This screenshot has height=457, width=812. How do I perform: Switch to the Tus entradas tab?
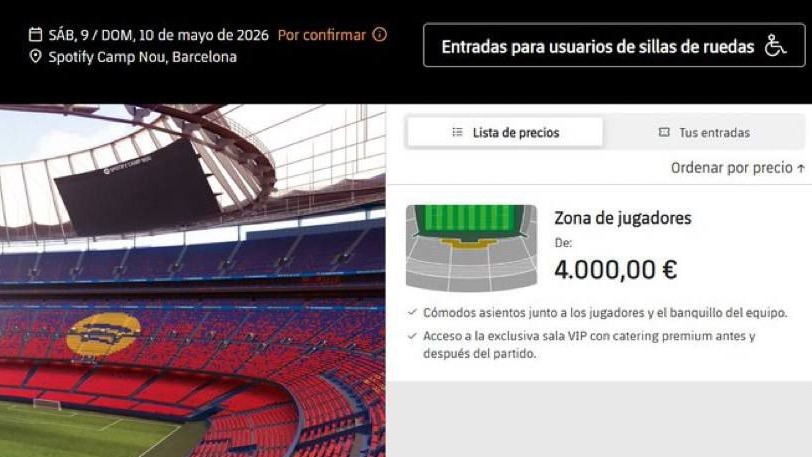coord(704,132)
